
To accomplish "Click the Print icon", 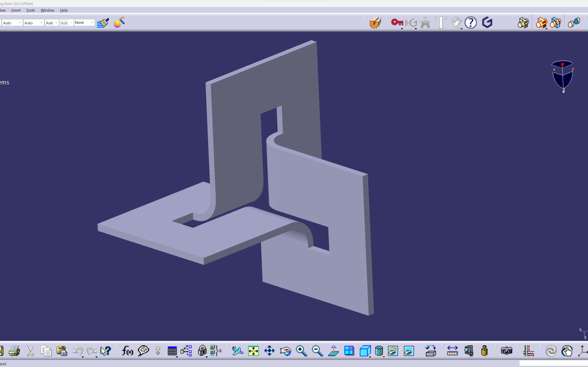I will [14, 351].
